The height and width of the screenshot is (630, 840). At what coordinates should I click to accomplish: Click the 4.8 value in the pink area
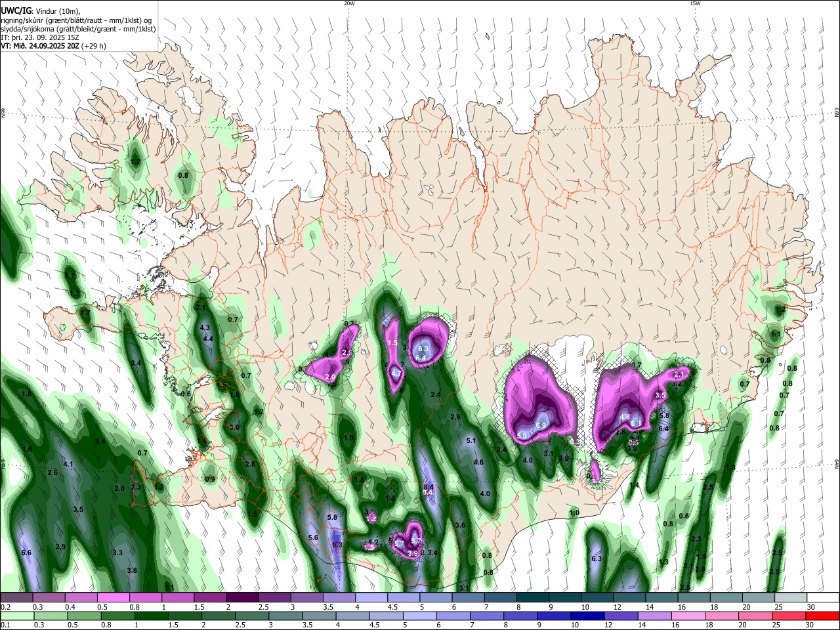625,417
